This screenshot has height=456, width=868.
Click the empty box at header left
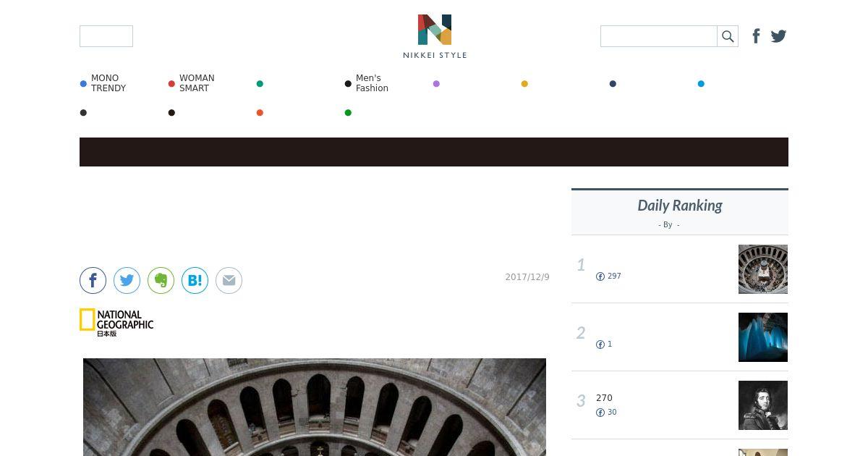[x=106, y=36]
